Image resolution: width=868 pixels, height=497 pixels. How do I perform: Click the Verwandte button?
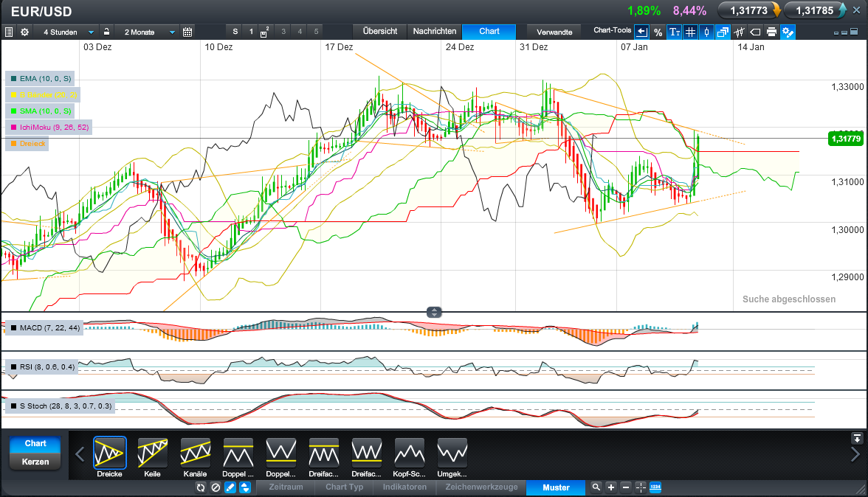[x=554, y=32]
